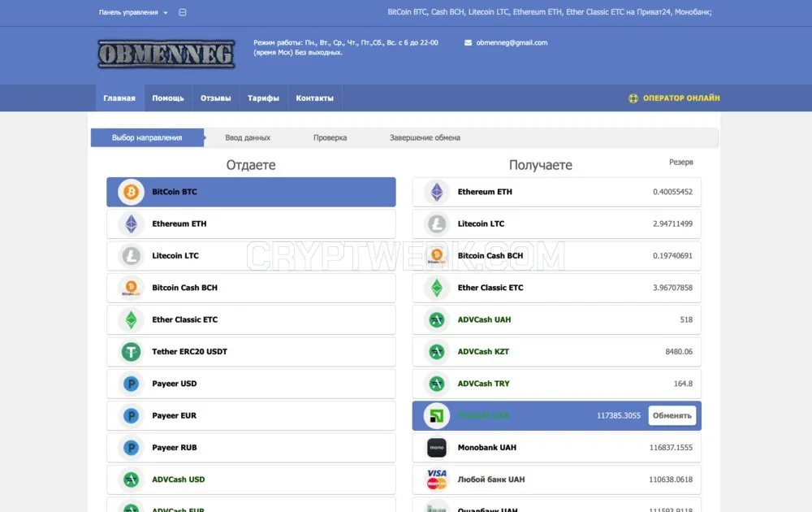The width and height of the screenshot is (812, 512).
Task: Click the envelope email icon in header
Action: click(x=469, y=43)
